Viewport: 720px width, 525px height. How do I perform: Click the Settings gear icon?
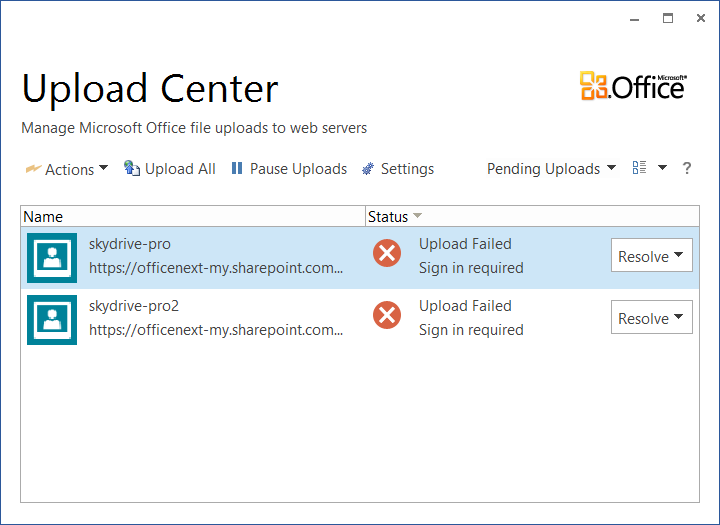pos(368,169)
